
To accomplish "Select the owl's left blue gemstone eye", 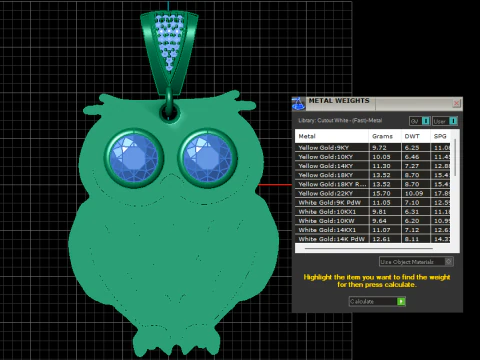I will click(134, 159).
